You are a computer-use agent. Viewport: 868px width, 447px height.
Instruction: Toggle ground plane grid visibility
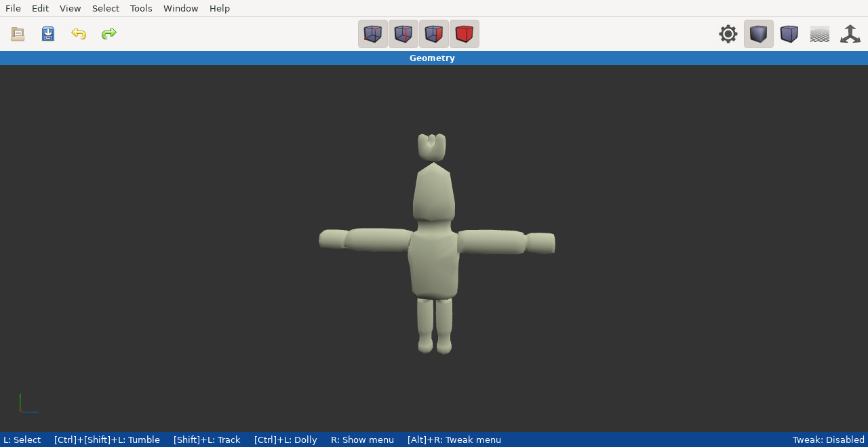click(820, 34)
